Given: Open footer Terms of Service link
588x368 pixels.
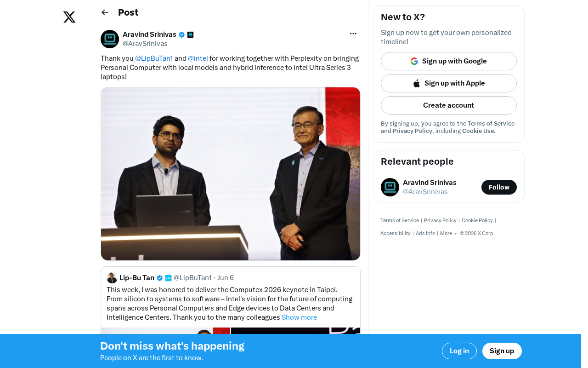Looking at the screenshot, I should pyautogui.click(x=400, y=220).
